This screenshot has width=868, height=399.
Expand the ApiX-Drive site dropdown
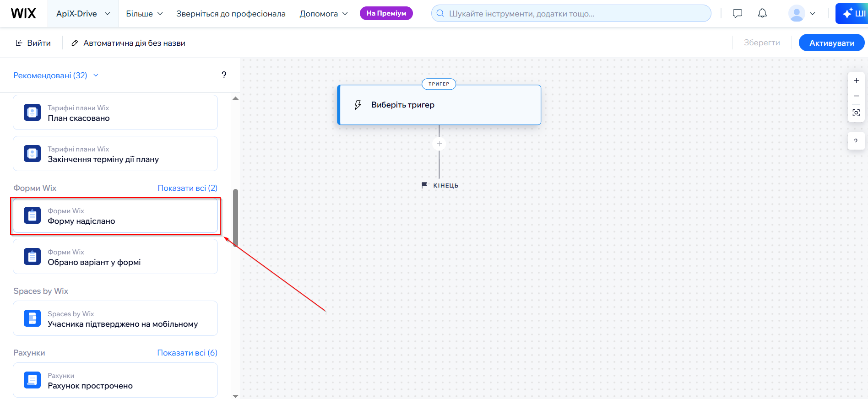[x=83, y=14]
